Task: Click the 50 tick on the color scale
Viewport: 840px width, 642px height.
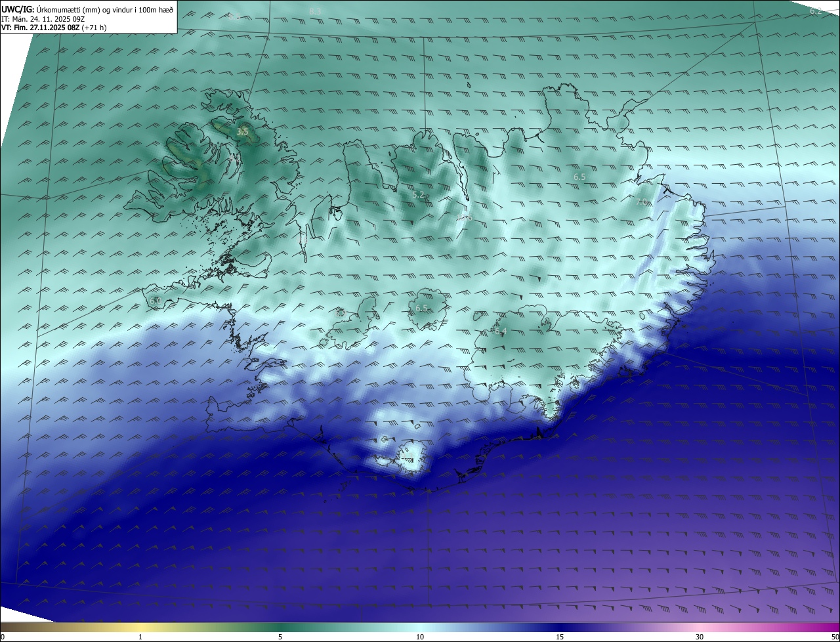Action: (x=835, y=637)
